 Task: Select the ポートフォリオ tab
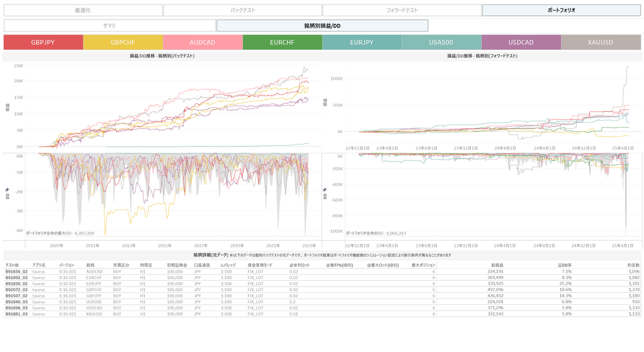(561, 10)
